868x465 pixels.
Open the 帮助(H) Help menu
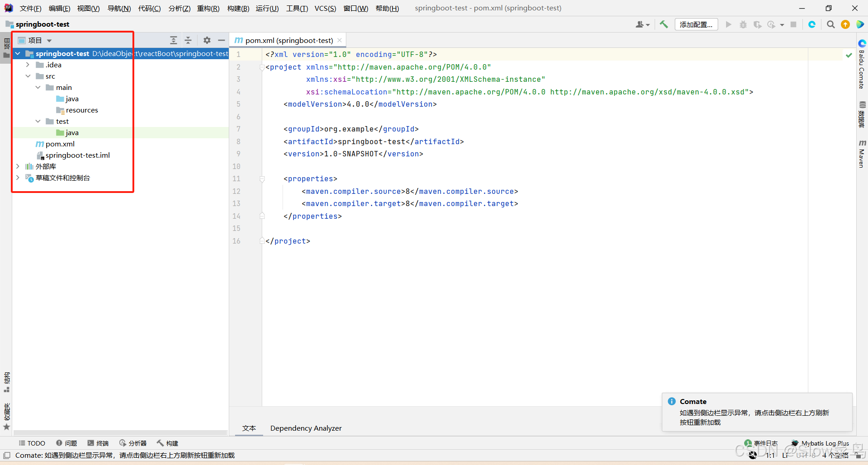point(387,8)
